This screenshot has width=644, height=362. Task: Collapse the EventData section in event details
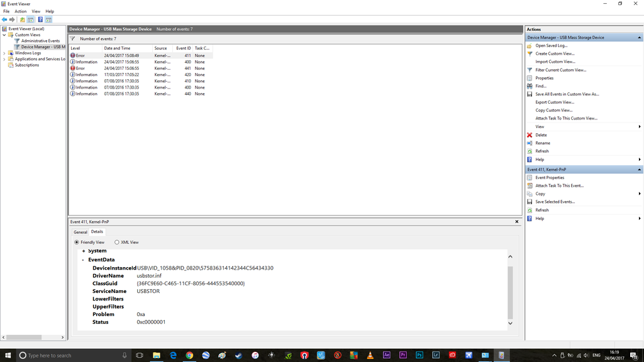click(83, 260)
